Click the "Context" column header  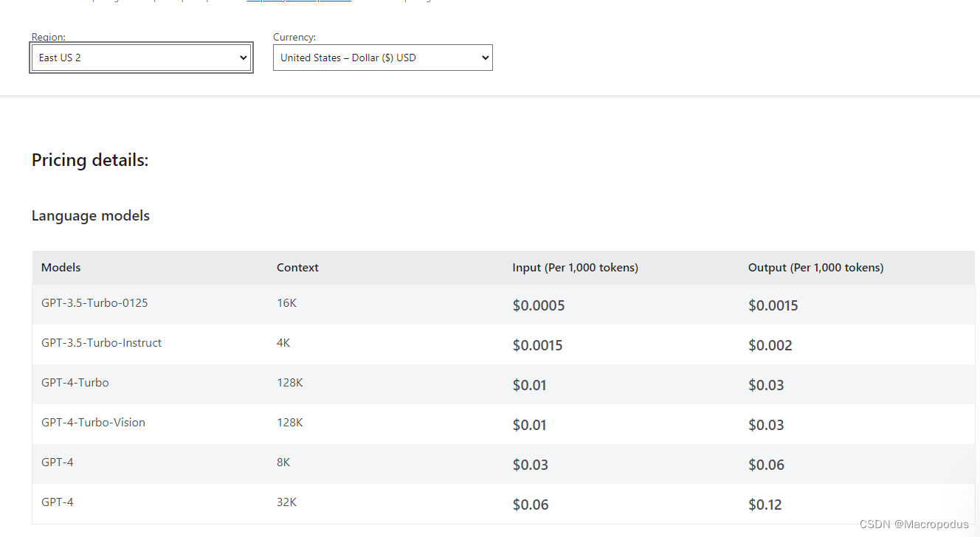point(297,268)
